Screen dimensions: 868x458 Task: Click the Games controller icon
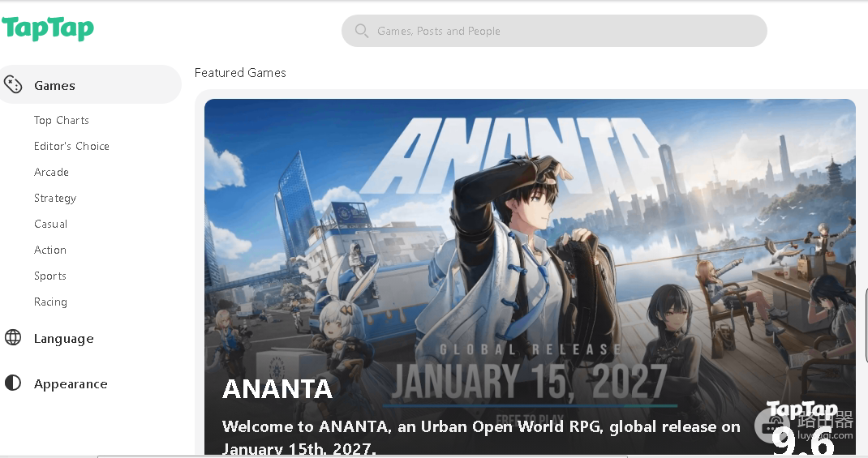coord(13,84)
